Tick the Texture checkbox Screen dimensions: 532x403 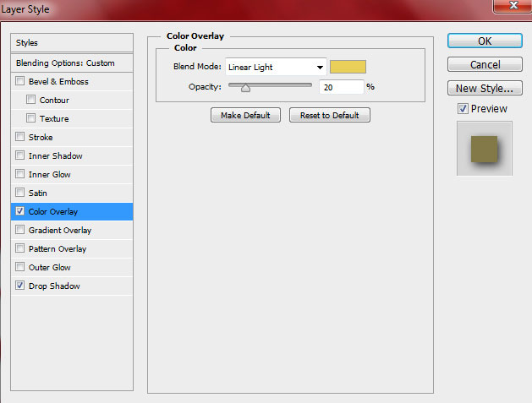point(31,118)
